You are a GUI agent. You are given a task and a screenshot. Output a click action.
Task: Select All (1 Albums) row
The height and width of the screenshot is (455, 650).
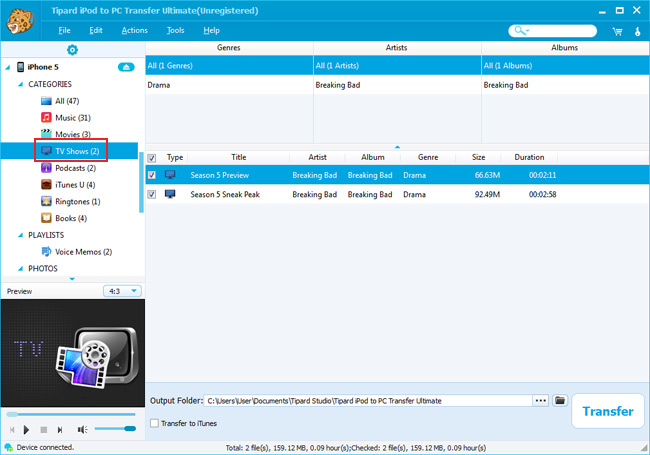(565, 65)
